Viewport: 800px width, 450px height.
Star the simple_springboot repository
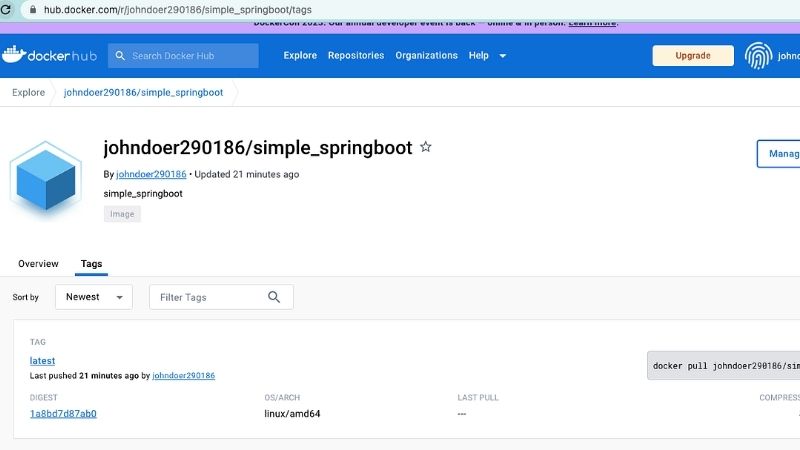click(426, 147)
